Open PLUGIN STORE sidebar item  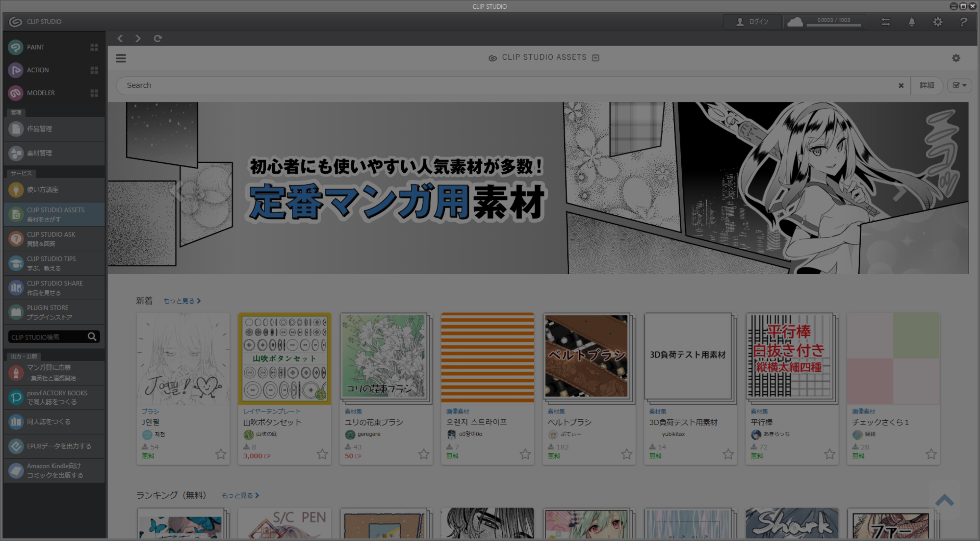pyautogui.click(x=54, y=312)
